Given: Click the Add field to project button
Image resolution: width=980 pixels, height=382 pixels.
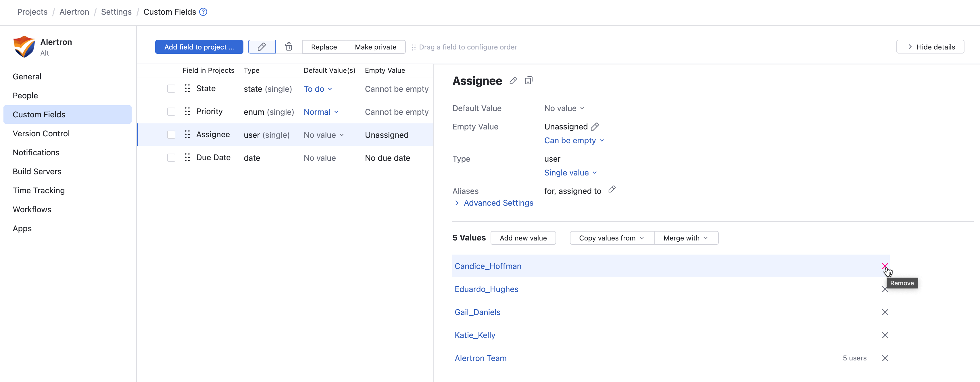Looking at the screenshot, I should tap(199, 47).
